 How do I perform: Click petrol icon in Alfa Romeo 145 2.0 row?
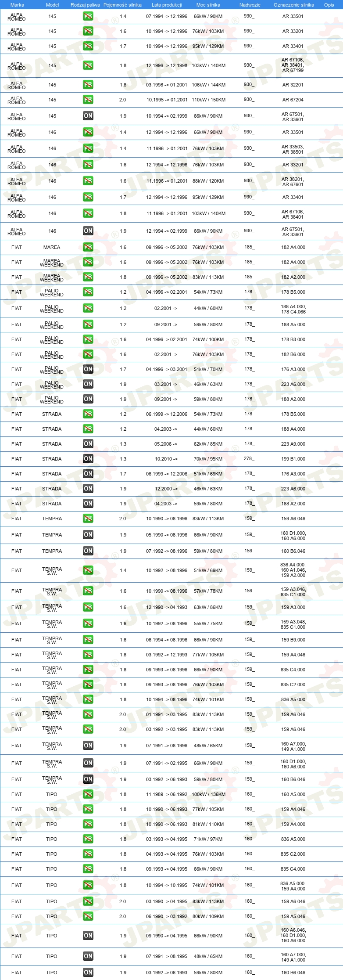pyautogui.click(x=88, y=100)
